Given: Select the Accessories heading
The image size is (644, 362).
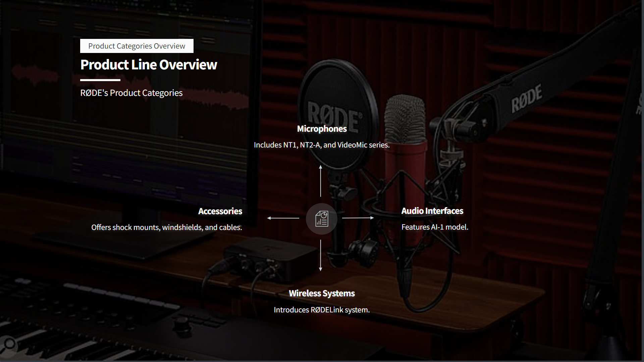Looking at the screenshot, I should tap(220, 211).
